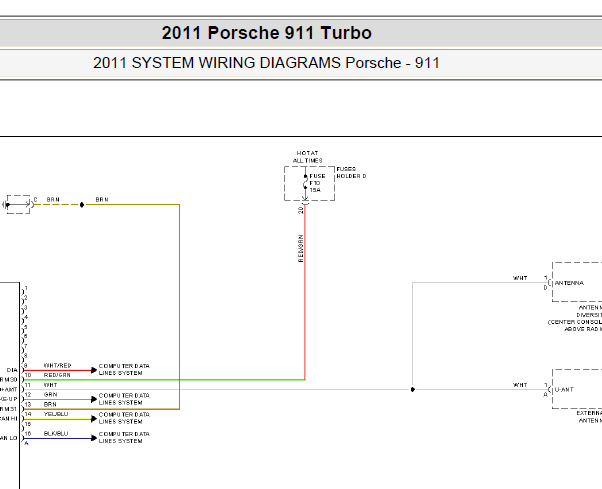
Task: Click the "BRN" wire label at pin 13
Action: coord(50,405)
